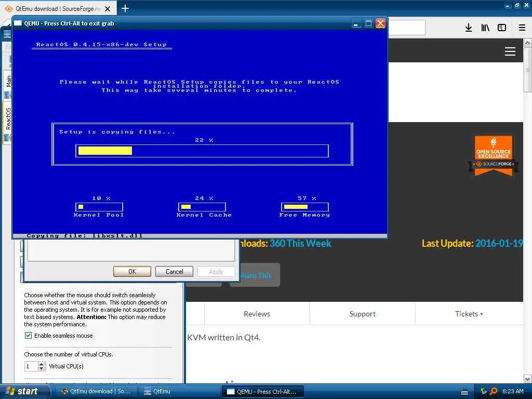Click the QEMU window title icon
This screenshot has height=399, width=532.
[18, 23]
